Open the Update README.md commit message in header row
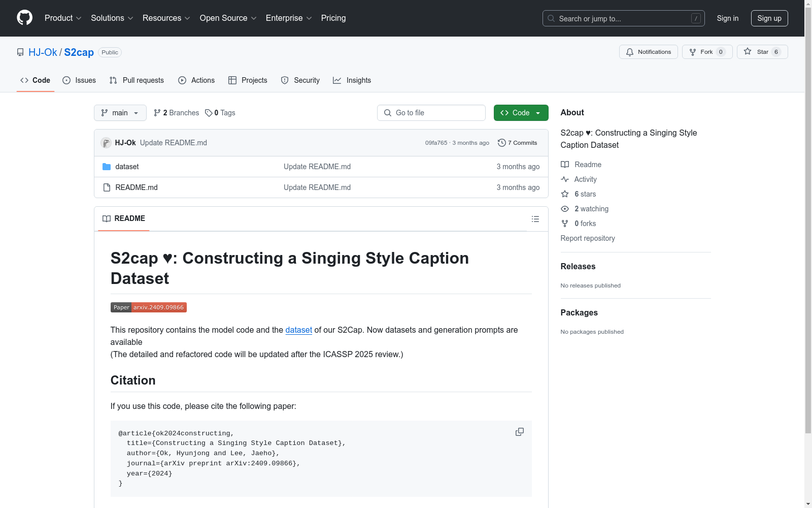The height and width of the screenshot is (508, 812). pos(174,143)
